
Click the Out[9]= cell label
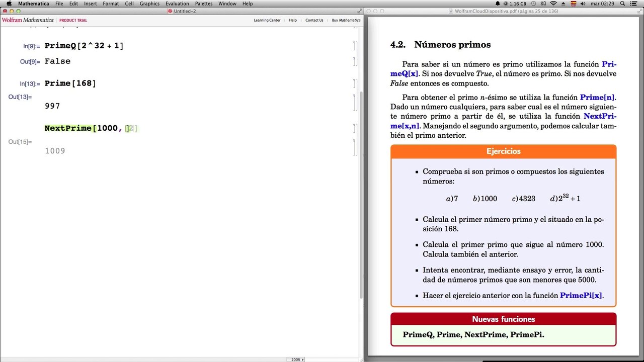30,62
